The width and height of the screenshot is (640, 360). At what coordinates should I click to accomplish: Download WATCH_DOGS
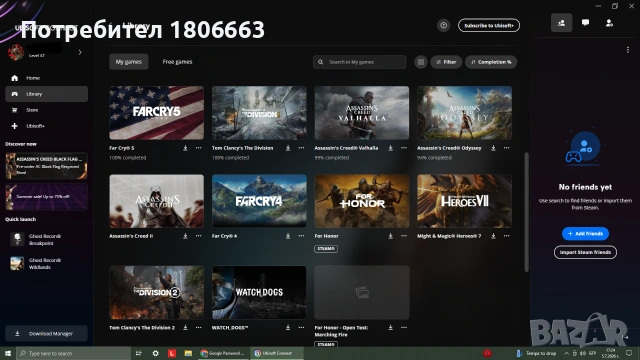point(288,327)
